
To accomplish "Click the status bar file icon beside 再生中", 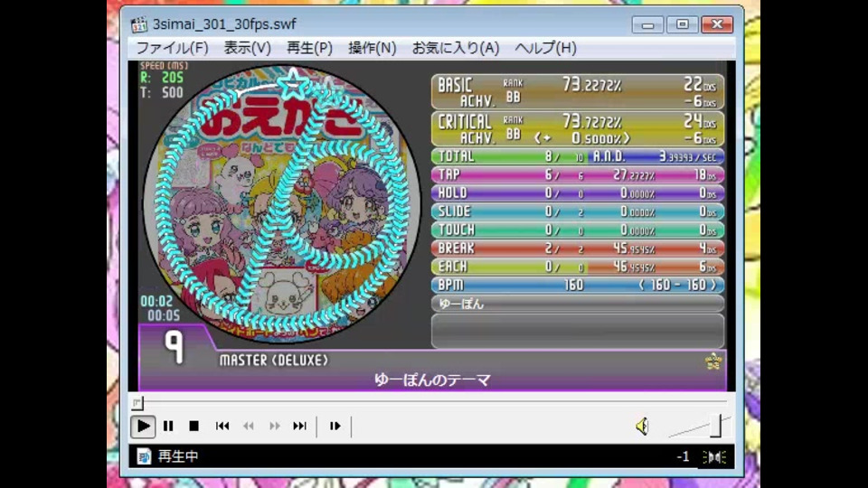I will (144, 456).
